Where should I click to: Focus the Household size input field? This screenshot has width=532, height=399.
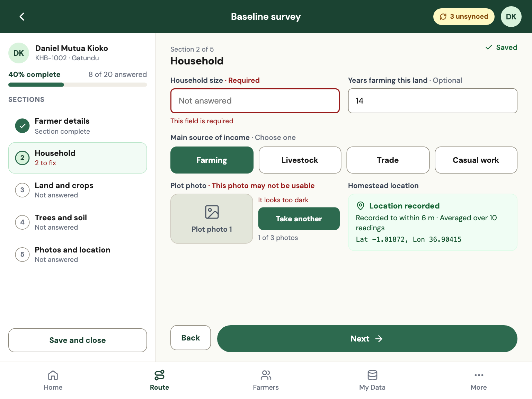coord(255,101)
